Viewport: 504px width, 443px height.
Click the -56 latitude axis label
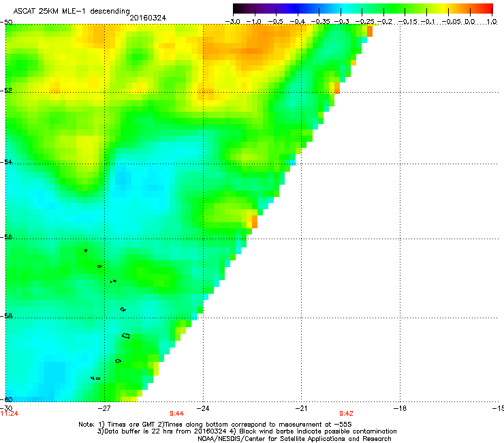pos(6,236)
